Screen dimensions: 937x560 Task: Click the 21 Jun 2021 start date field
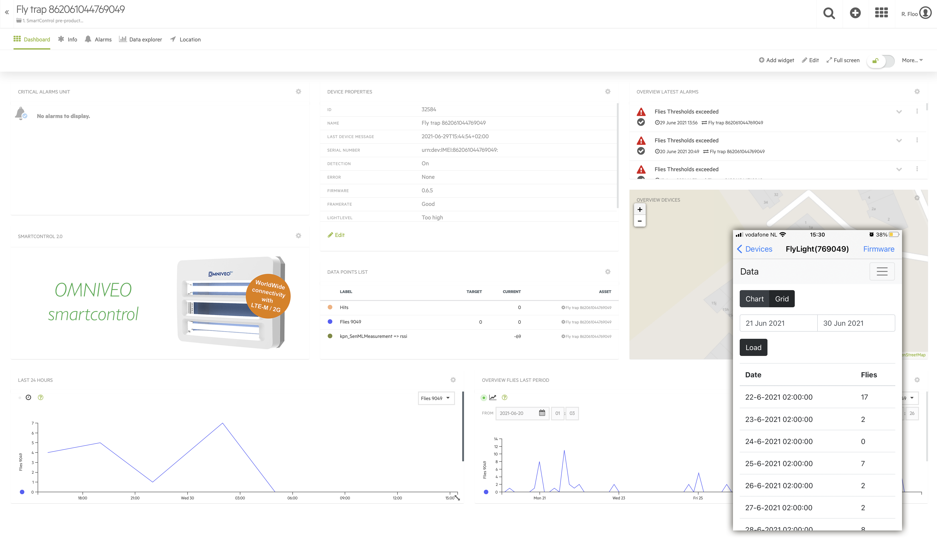point(778,323)
